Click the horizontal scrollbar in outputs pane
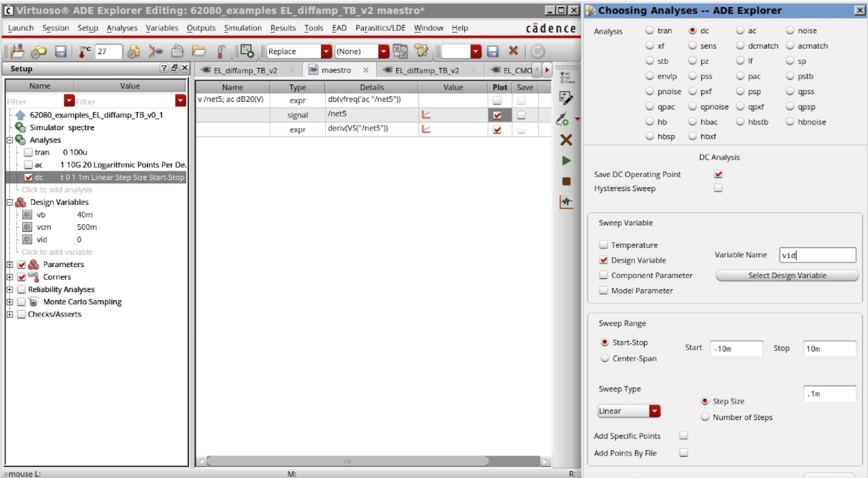This screenshot has width=868, height=478. click(x=347, y=461)
